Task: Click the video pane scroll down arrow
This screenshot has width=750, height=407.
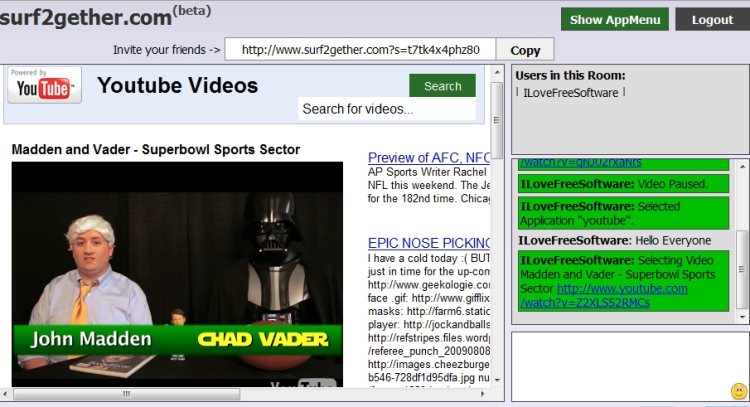Action: coord(497,380)
